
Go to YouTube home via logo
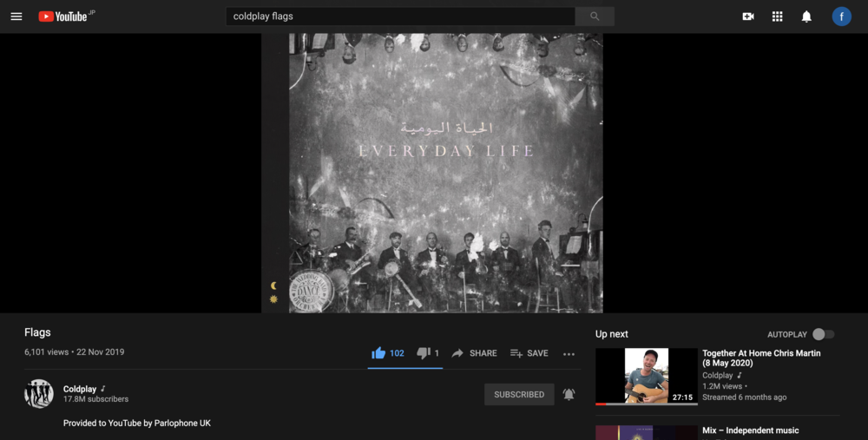click(x=63, y=16)
